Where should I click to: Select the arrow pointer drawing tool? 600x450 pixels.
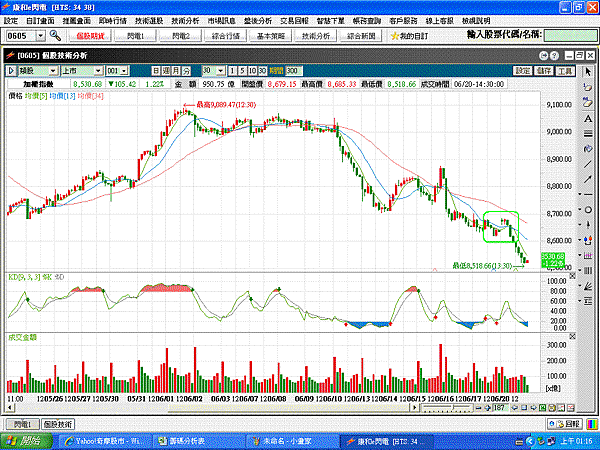[587, 72]
